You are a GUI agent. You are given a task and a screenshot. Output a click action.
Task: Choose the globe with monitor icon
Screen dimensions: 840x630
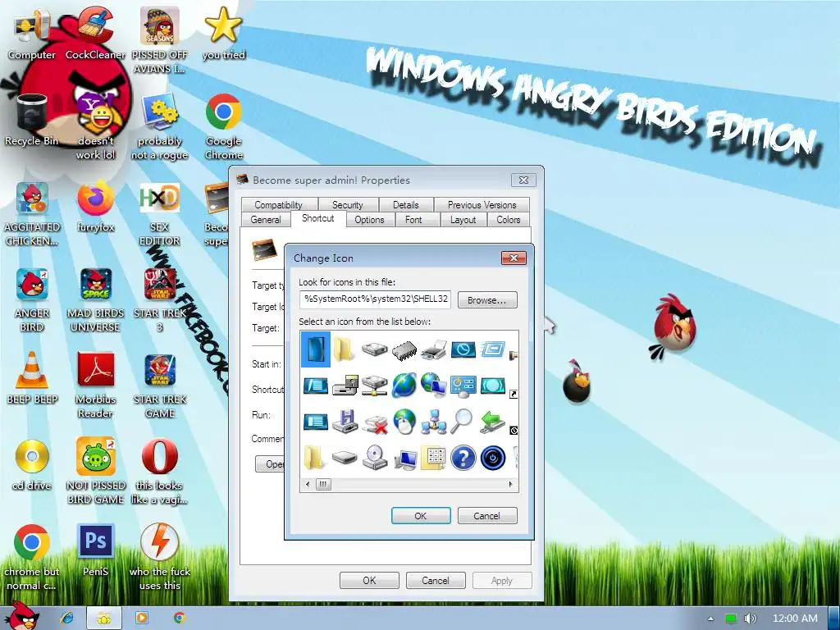(x=434, y=386)
